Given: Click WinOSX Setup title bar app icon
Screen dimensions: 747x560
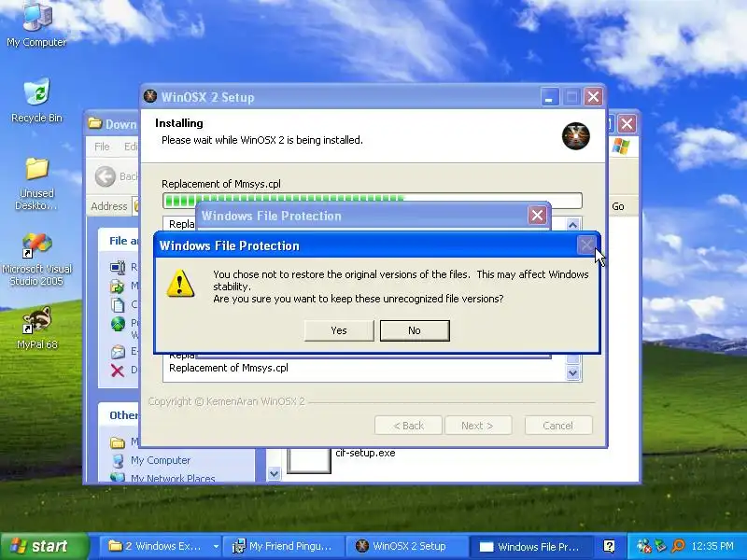Looking at the screenshot, I should pyautogui.click(x=150, y=96).
